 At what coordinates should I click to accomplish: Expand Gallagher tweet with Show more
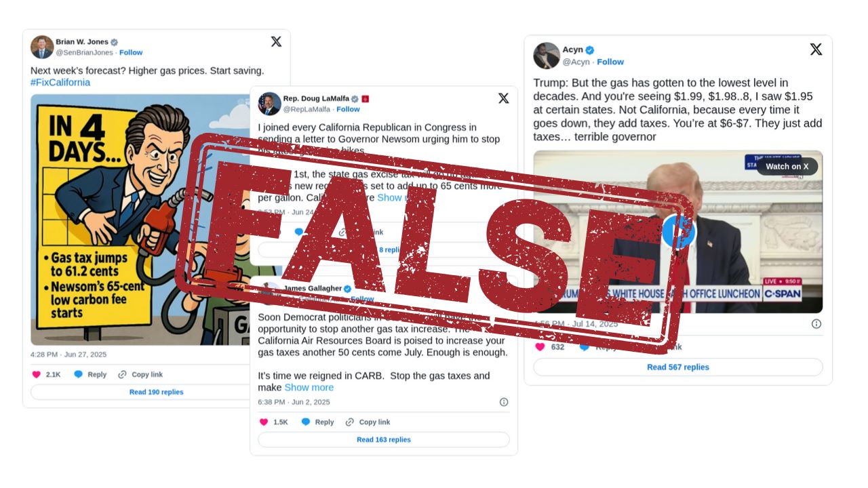(x=309, y=388)
